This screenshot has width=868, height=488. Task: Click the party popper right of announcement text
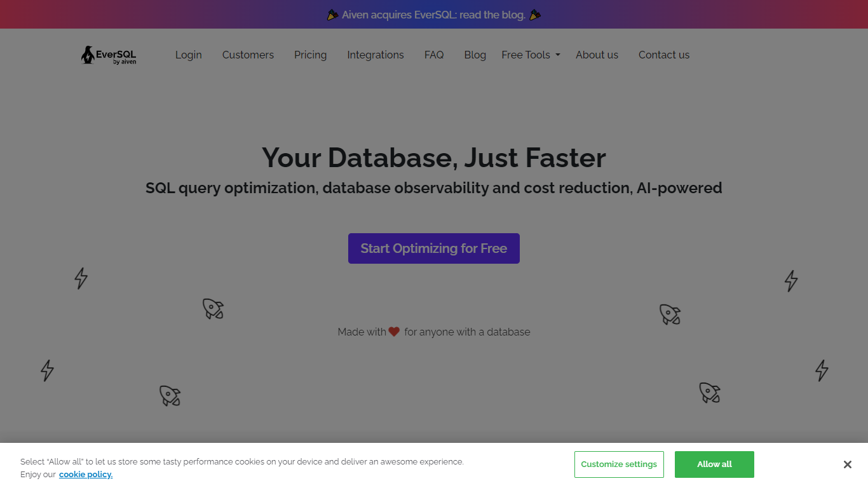(x=535, y=15)
